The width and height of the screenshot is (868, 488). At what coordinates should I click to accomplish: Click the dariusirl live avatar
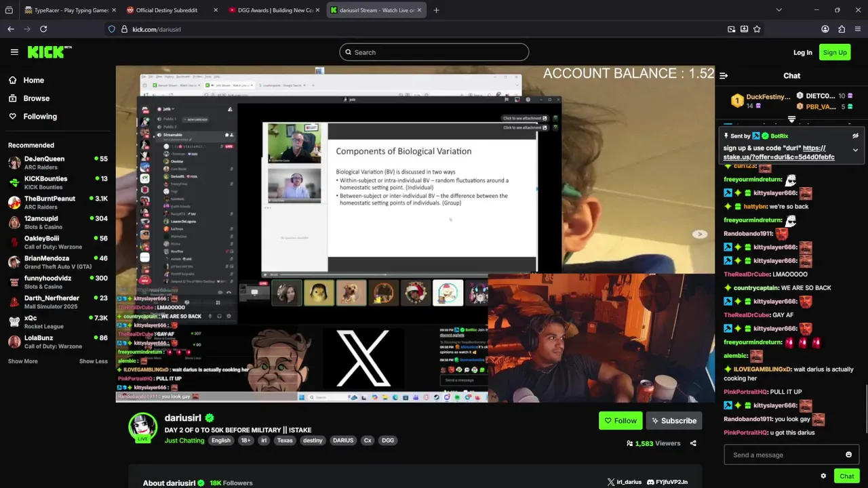pyautogui.click(x=142, y=427)
